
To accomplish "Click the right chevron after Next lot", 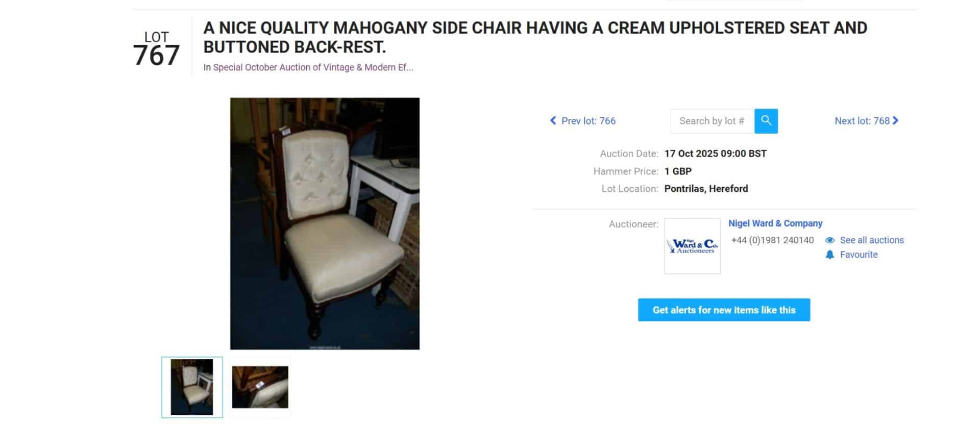I will tap(895, 121).
